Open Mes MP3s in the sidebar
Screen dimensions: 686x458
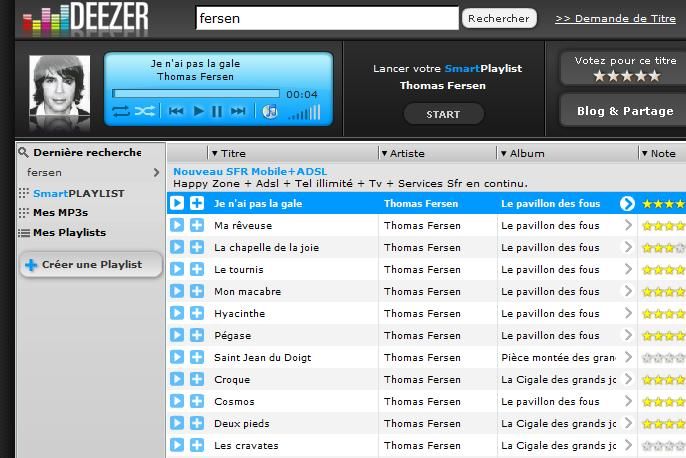click(x=60, y=213)
